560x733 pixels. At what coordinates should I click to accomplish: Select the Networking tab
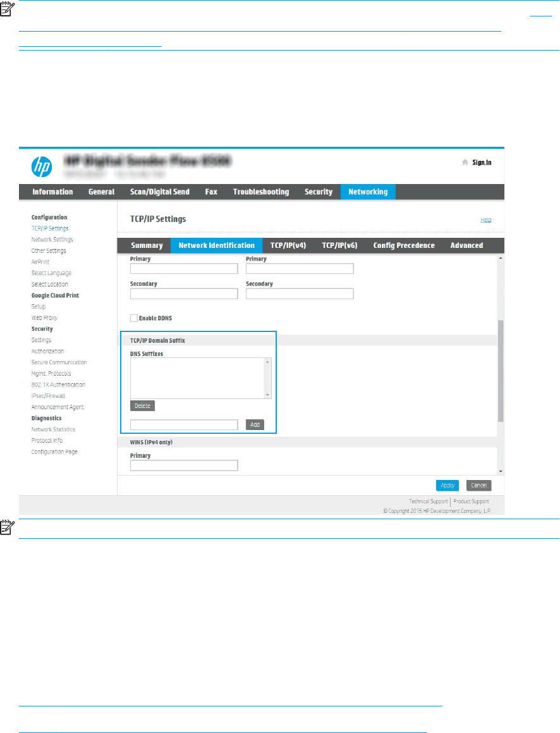point(368,192)
